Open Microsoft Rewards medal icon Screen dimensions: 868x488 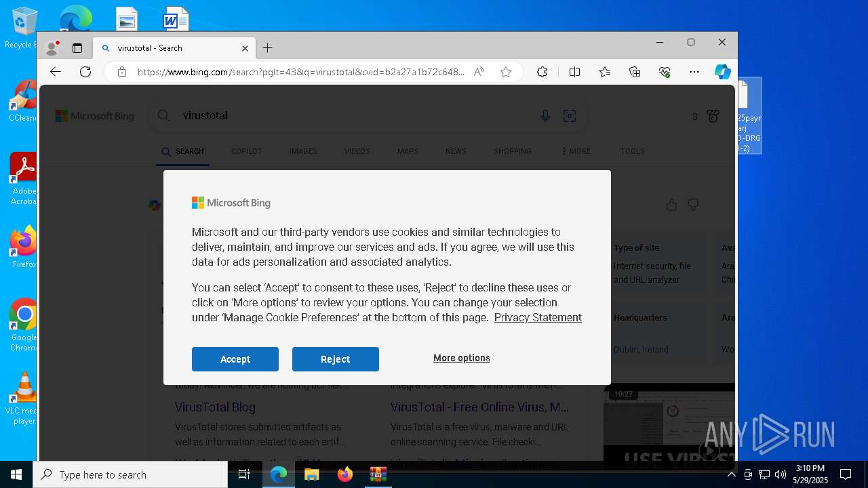pyautogui.click(x=713, y=116)
